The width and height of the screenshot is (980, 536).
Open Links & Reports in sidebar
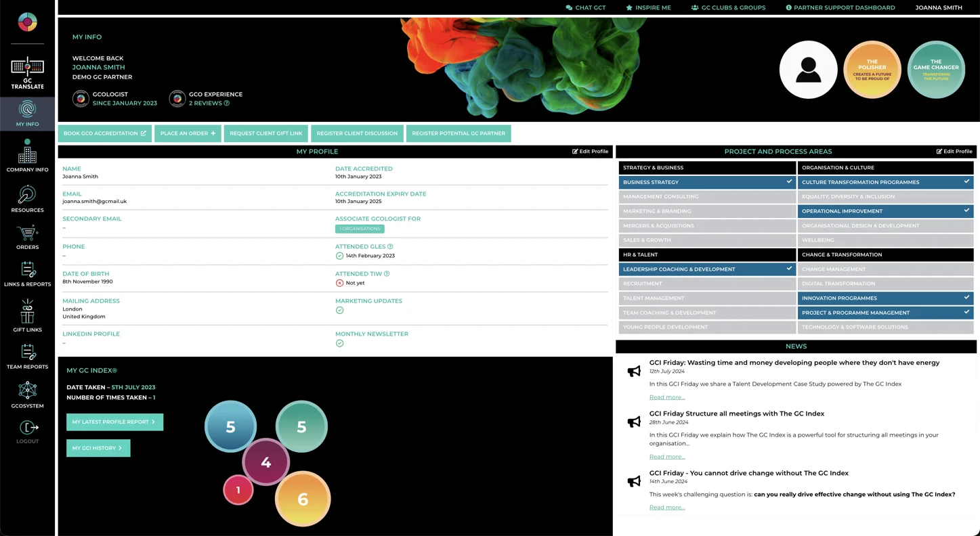tap(27, 274)
